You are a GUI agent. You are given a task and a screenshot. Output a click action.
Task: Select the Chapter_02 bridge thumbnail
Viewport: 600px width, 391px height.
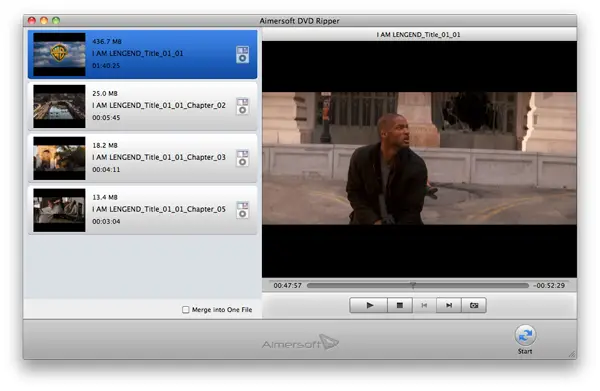59,106
